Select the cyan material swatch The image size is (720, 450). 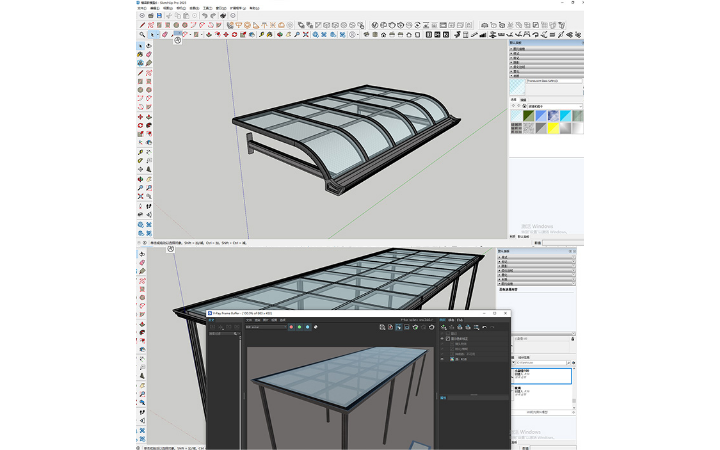tap(565, 115)
